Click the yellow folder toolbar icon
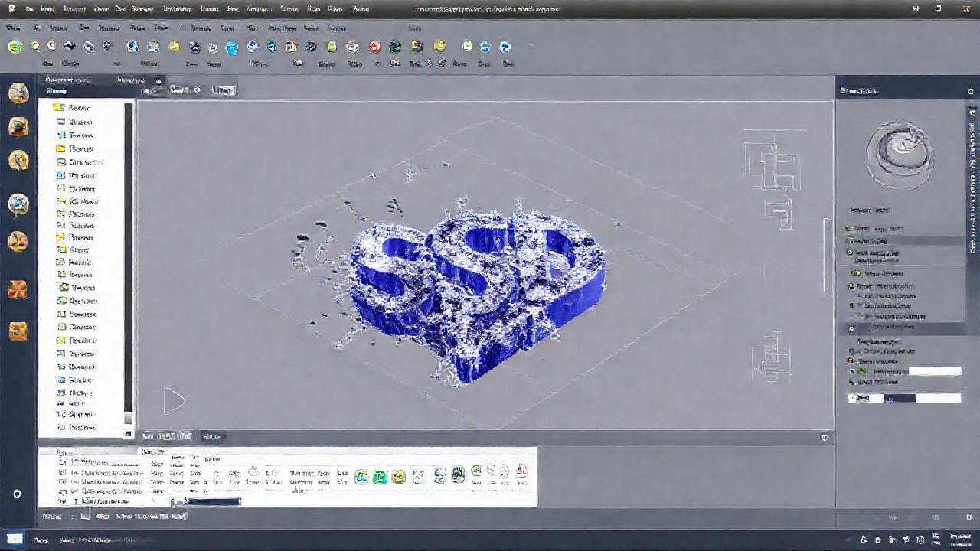 click(x=175, y=46)
